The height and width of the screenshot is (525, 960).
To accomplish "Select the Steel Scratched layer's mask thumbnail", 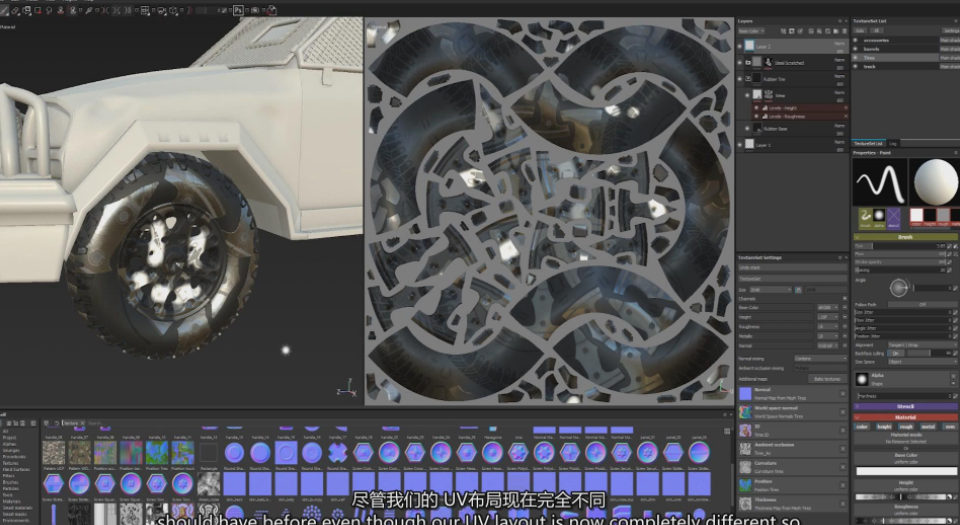I will point(768,62).
